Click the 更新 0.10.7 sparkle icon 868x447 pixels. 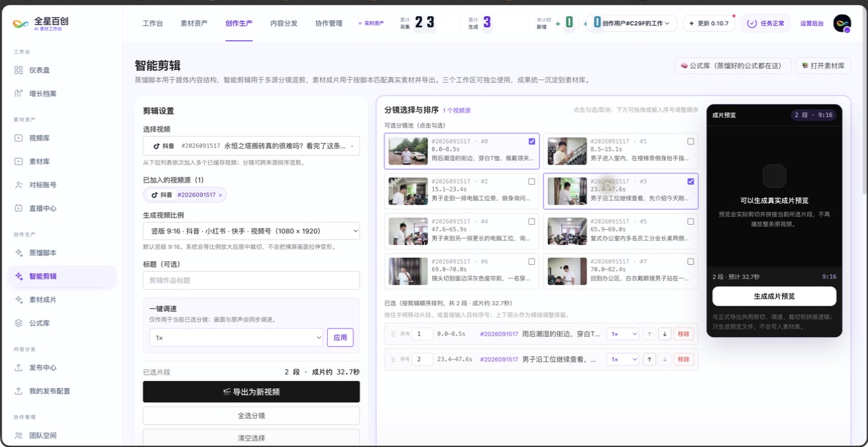point(691,23)
